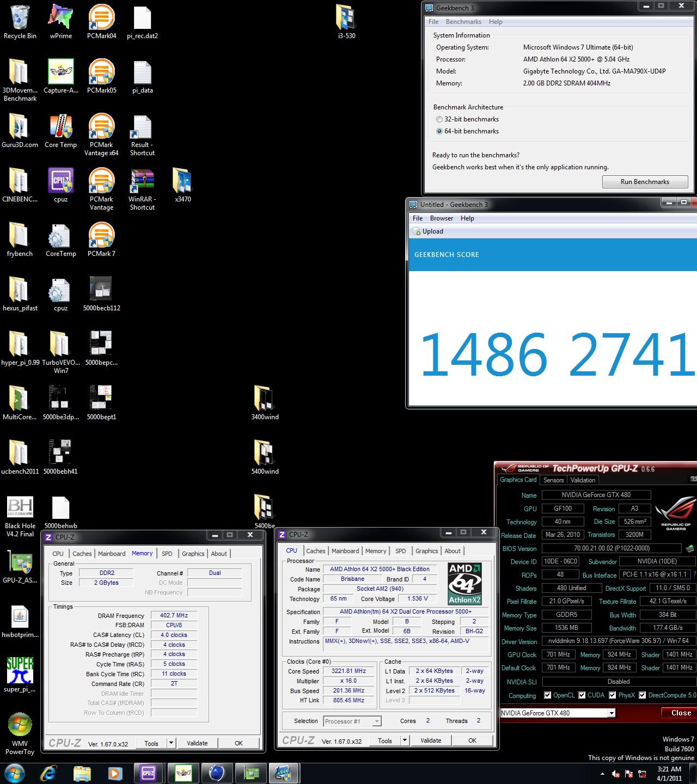
Task: Switch to Validation tab in GPU-Z
Action: [583, 480]
